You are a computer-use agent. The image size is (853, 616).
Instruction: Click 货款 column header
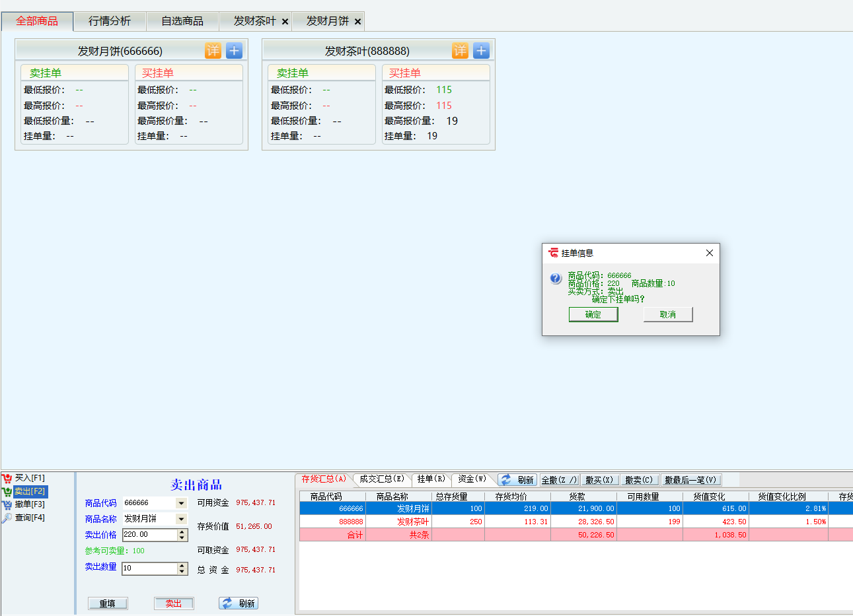[583, 496]
